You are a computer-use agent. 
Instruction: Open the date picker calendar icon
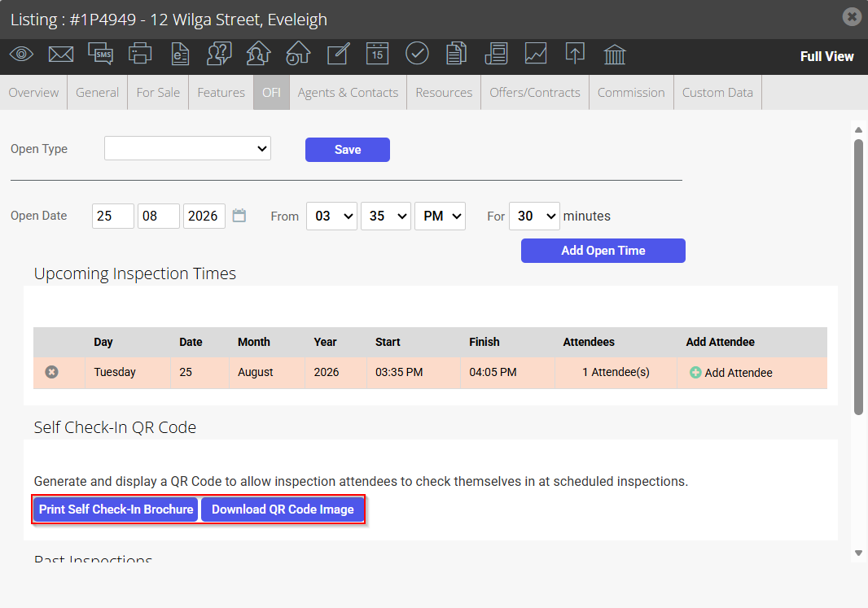239,216
